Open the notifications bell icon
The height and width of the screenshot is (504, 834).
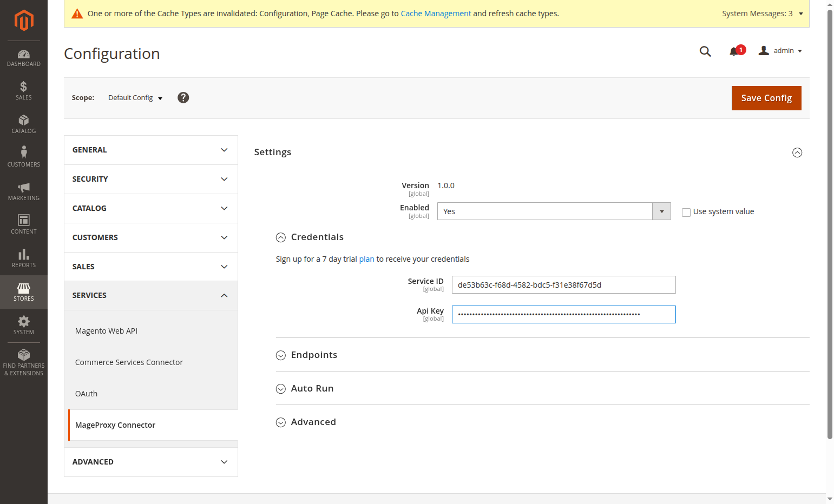click(734, 51)
